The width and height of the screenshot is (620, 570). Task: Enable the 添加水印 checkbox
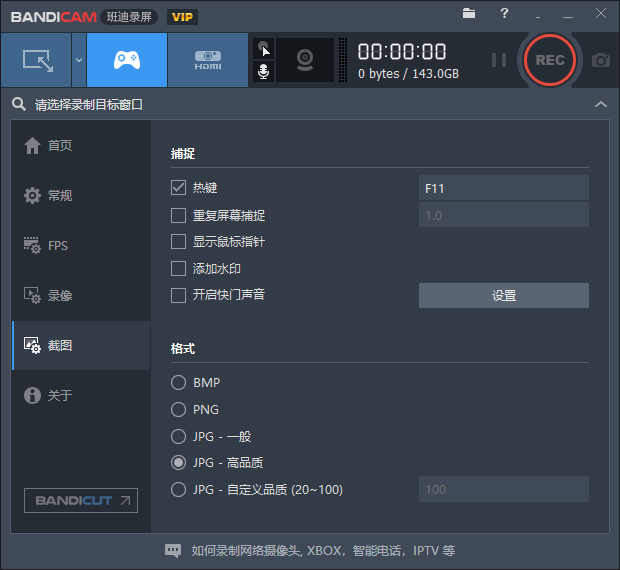pos(179,269)
